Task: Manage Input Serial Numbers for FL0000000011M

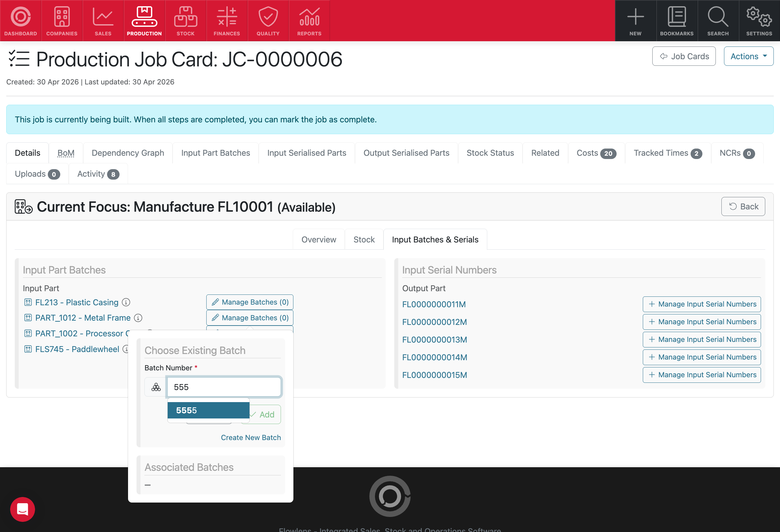Action: click(x=701, y=304)
